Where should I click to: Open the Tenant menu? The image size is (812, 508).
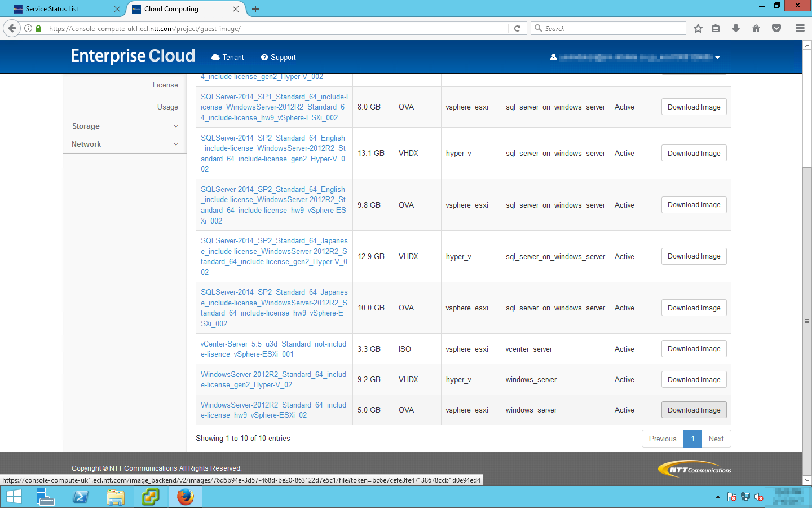tap(228, 58)
